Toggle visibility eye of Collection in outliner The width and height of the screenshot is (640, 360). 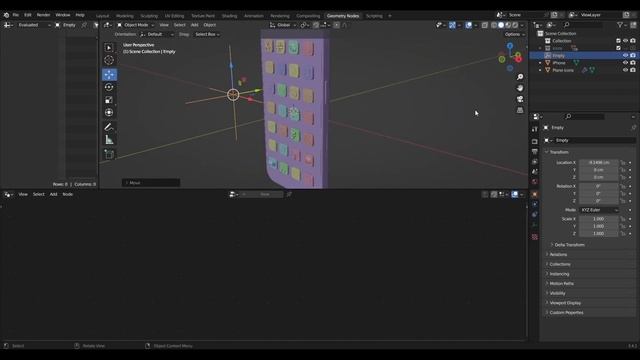[625, 41]
